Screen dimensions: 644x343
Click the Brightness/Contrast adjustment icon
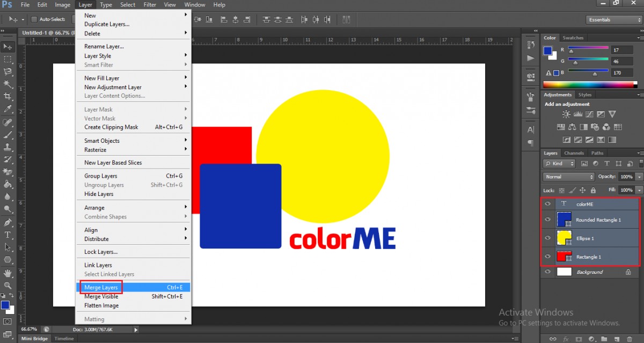click(566, 114)
